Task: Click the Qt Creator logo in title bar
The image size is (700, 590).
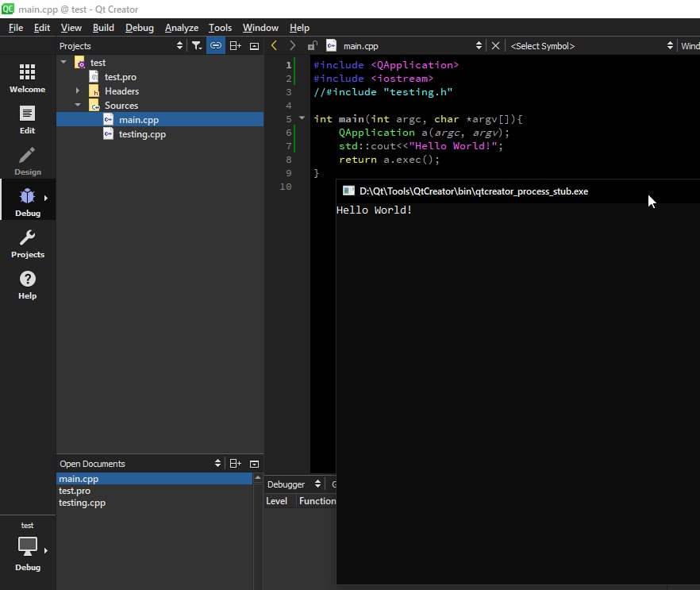Action: point(8,9)
